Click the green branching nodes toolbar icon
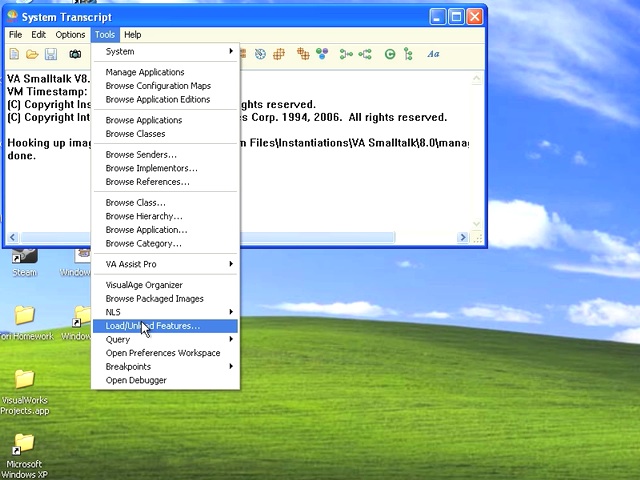The image size is (640, 480). (x=365, y=54)
